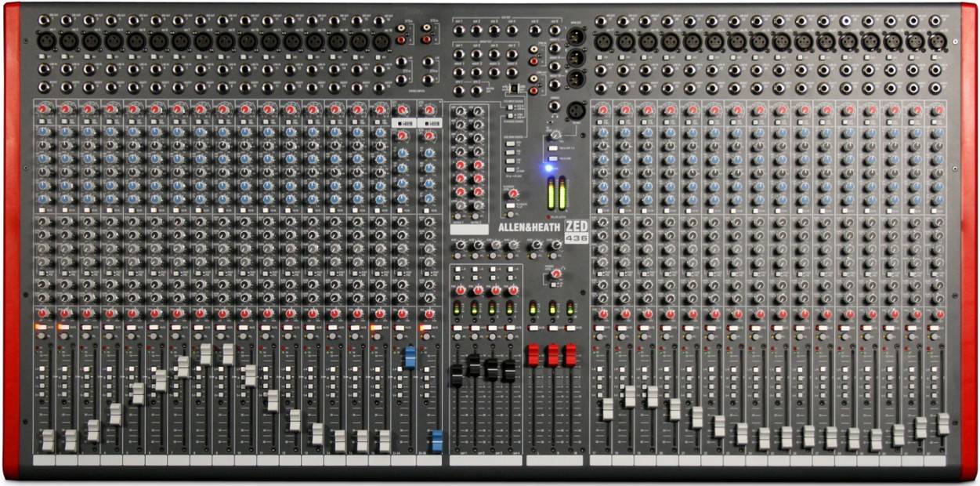Click the first group LED meter

point(457,309)
